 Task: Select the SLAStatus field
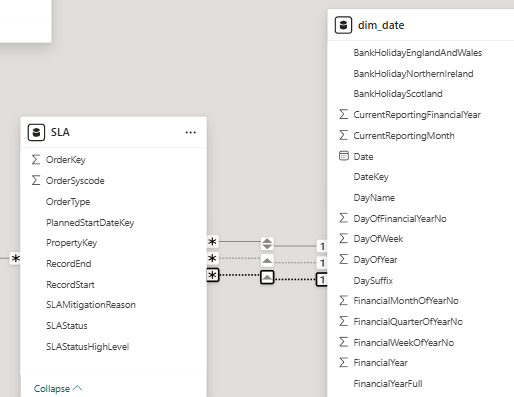(x=67, y=326)
